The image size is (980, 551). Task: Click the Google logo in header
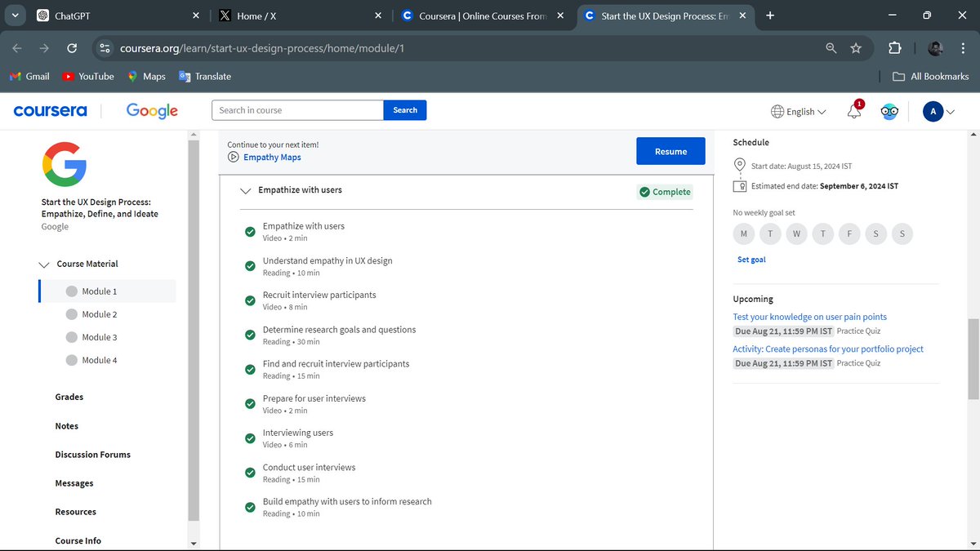152,110
